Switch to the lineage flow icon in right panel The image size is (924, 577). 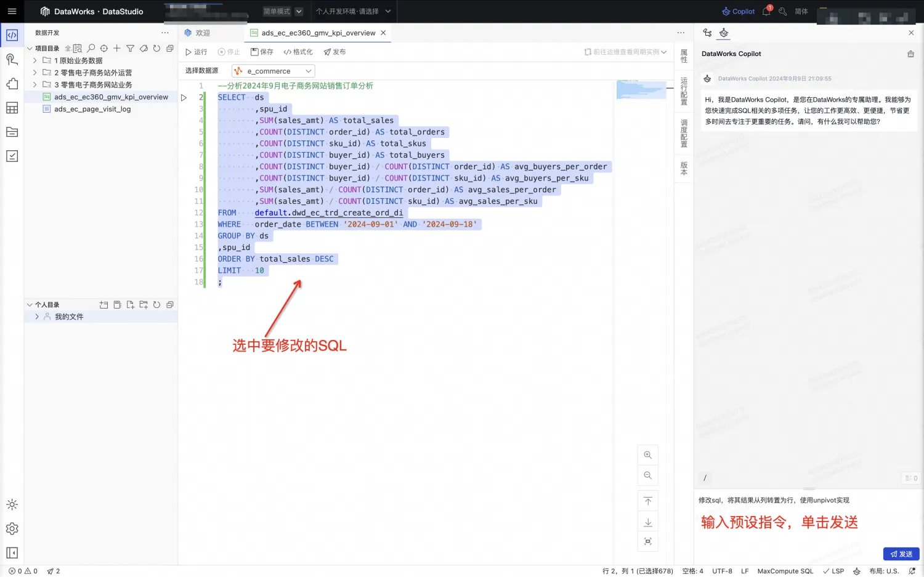707,33
